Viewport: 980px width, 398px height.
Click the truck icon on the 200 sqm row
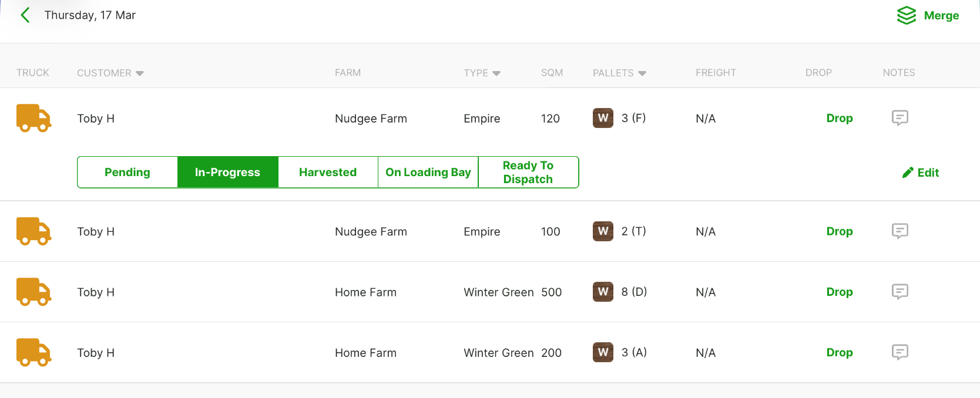coord(34,352)
